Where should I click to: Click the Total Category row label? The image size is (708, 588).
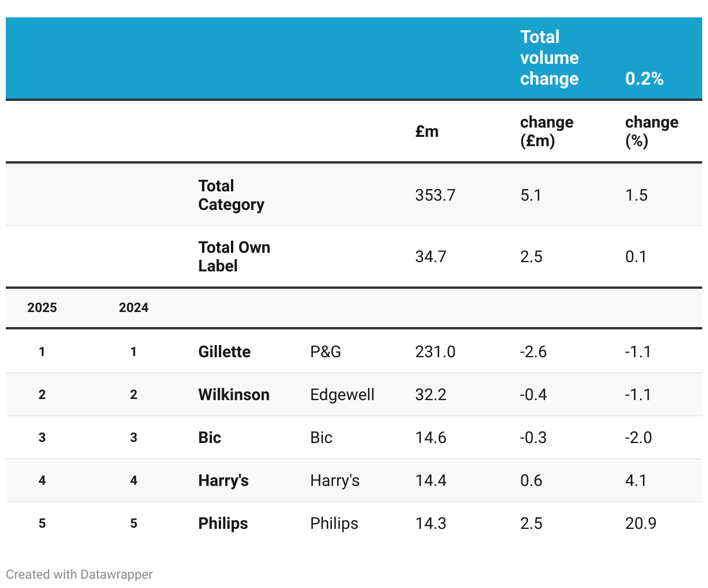click(x=231, y=195)
